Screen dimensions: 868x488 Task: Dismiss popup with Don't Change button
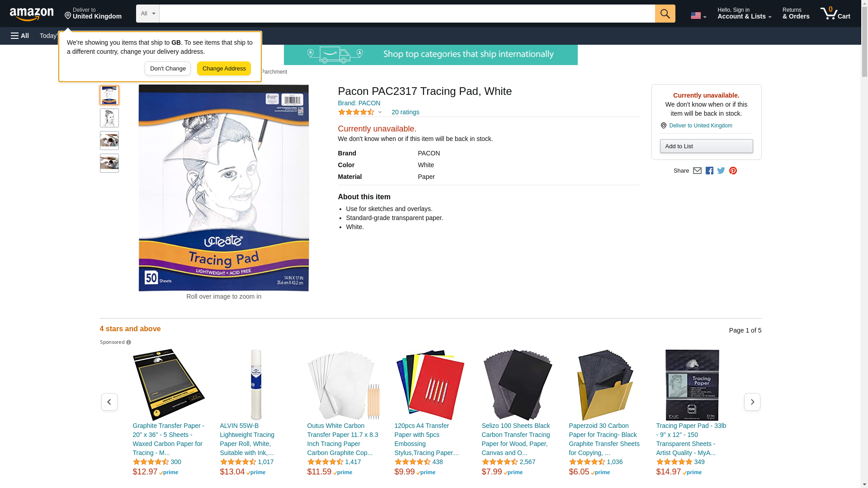tap(168, 69)
